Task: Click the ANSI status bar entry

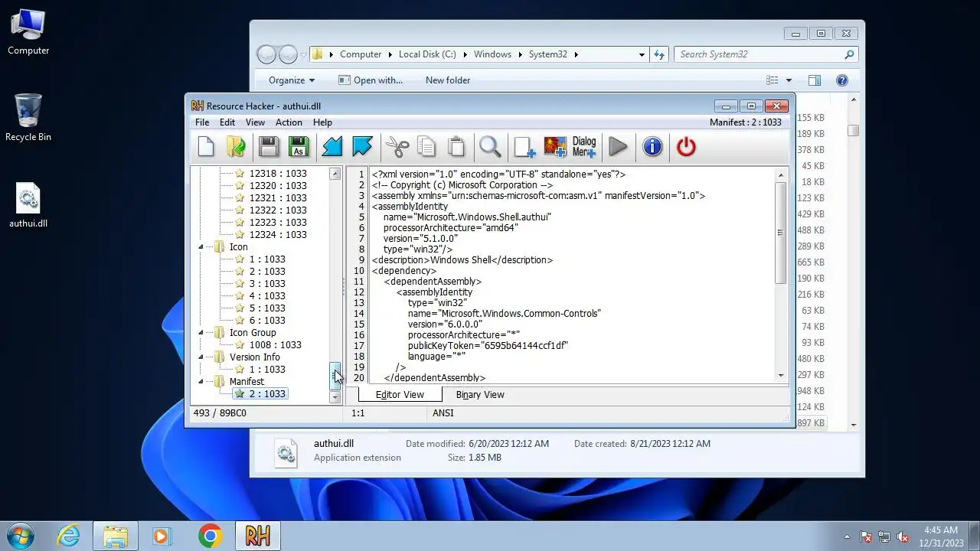Action: coord(443,413)
